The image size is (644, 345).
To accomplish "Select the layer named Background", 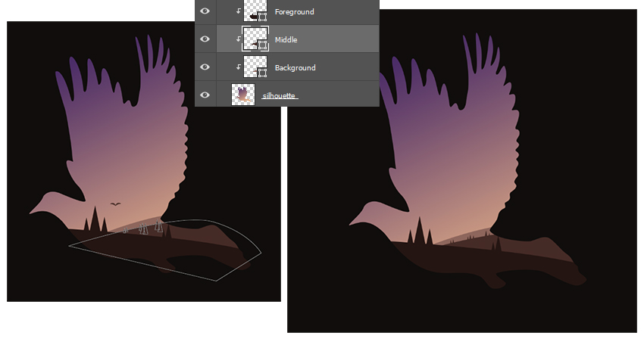I will 295,68.
